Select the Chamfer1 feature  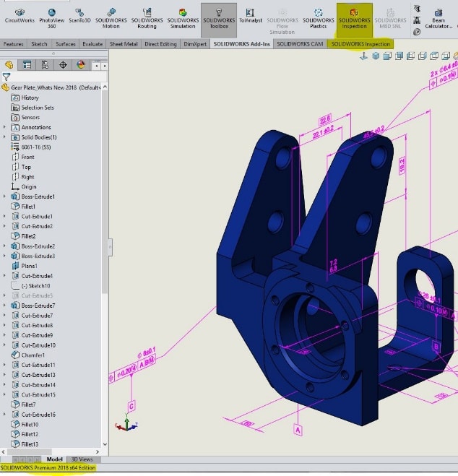[28, 355]
